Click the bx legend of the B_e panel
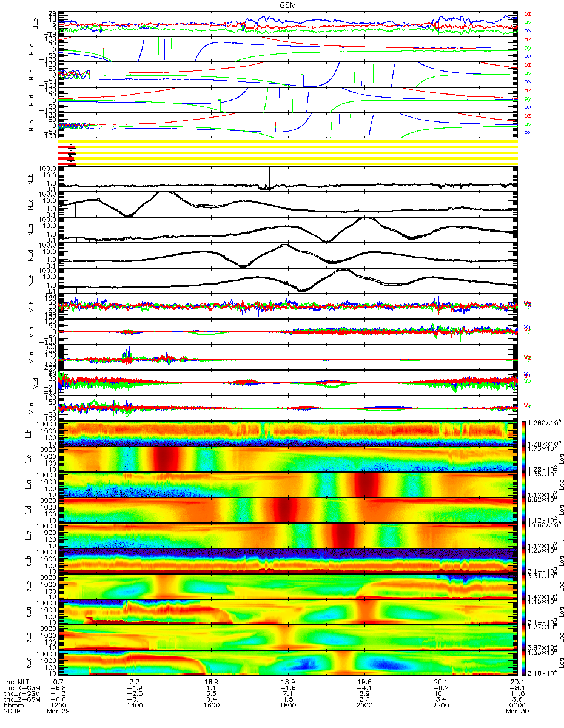The image size is (564, 728). (528, 132)
